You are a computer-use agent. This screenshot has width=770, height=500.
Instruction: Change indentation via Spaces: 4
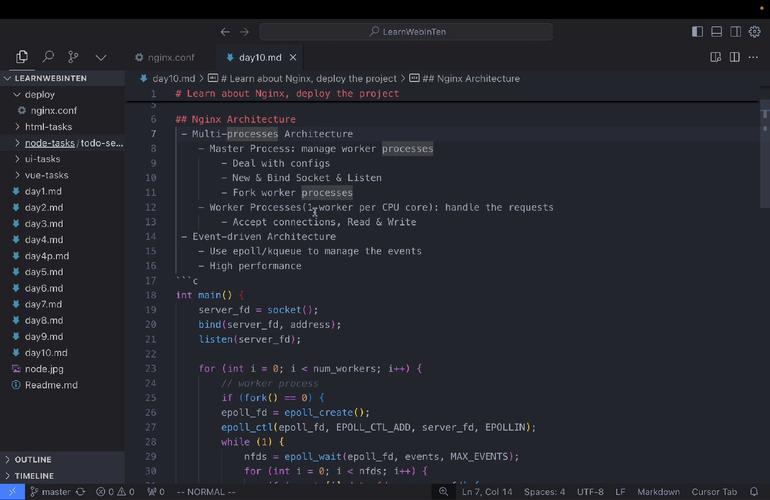coord(544,492)
